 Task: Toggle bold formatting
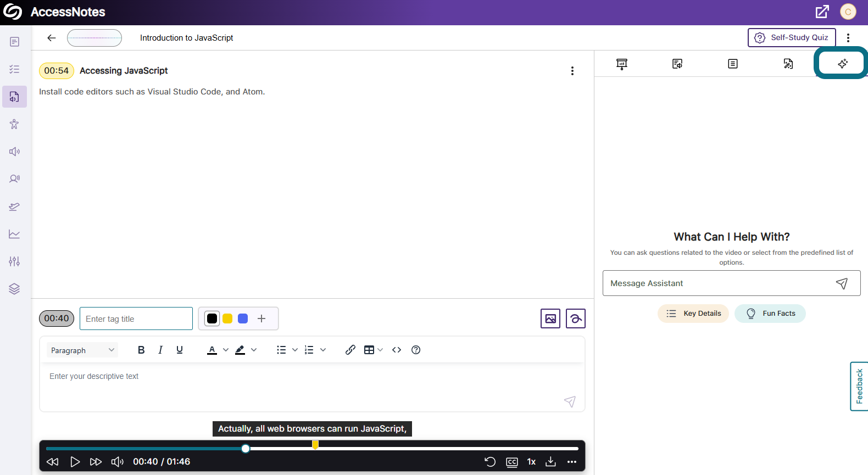[x=141, y=350]
